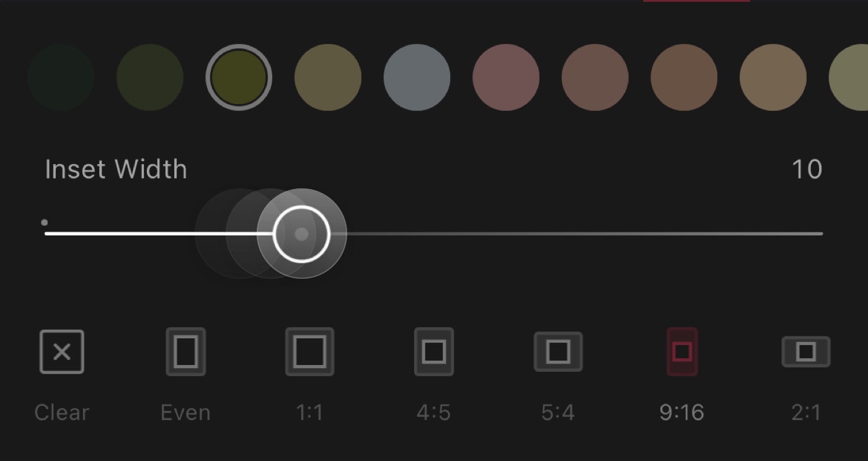The width and height of the screenshot is (868, 461).
Task: Pick the darkest green-black color swatch
Action: click(x=61, y=77)
